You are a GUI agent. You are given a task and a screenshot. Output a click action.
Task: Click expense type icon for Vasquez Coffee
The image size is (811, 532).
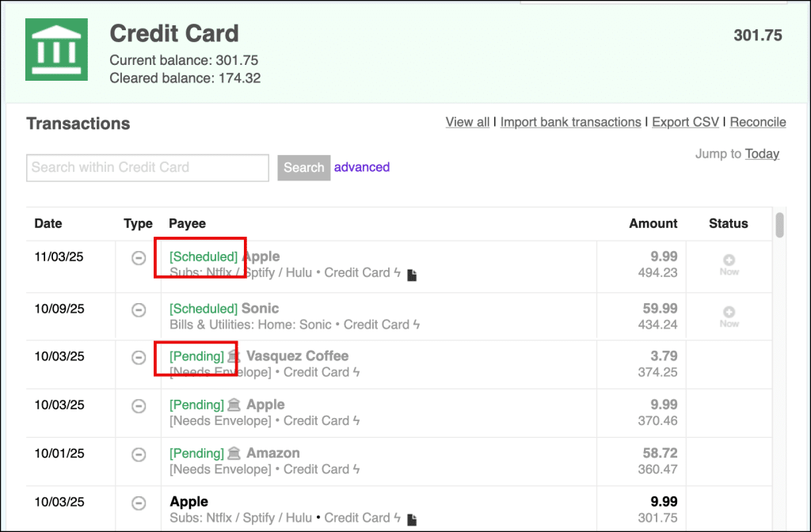click(x=138, y=358)
